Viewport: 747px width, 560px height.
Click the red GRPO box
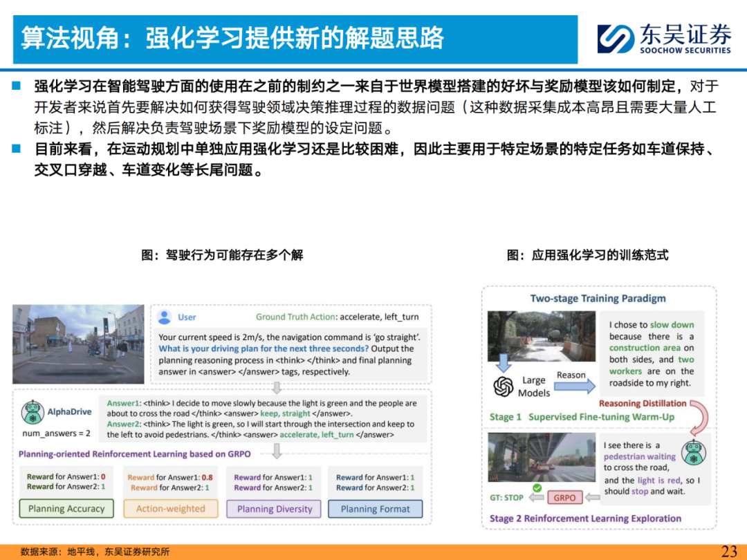click(x=564, y=498)
